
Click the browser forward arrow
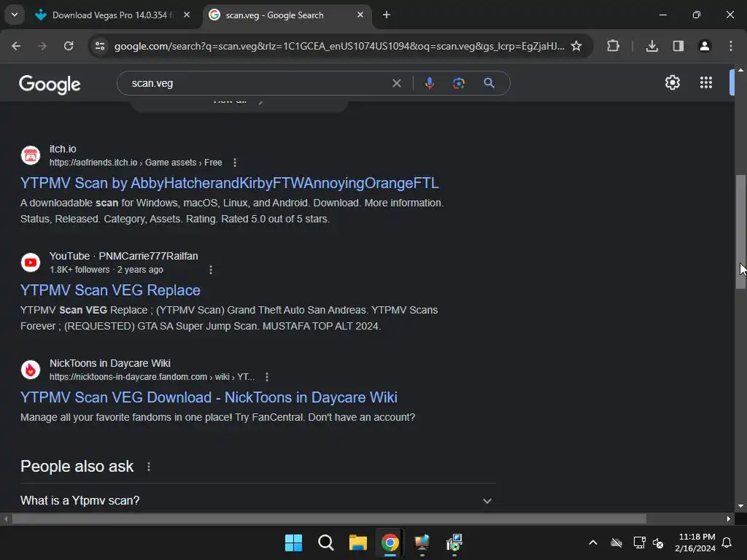42,46
